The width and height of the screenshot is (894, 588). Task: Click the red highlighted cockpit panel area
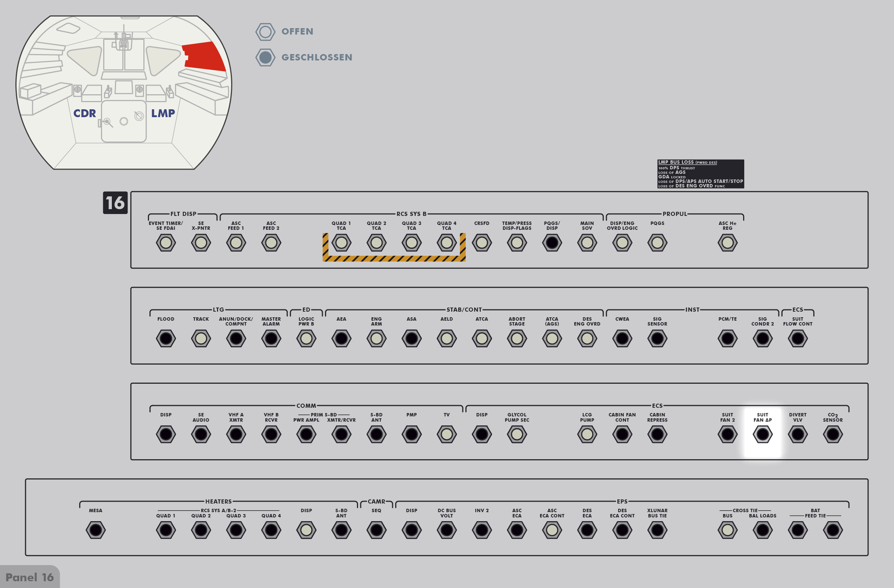(205, 56)
